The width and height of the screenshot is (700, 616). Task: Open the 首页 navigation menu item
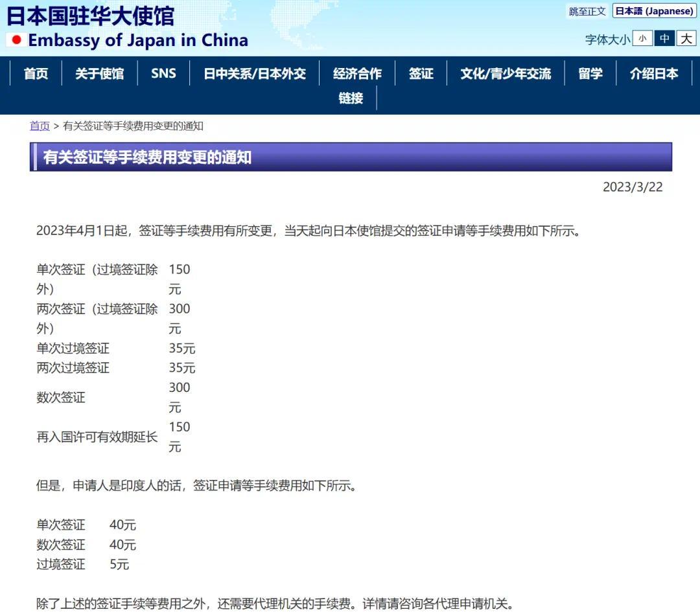[x=36, y=74]
